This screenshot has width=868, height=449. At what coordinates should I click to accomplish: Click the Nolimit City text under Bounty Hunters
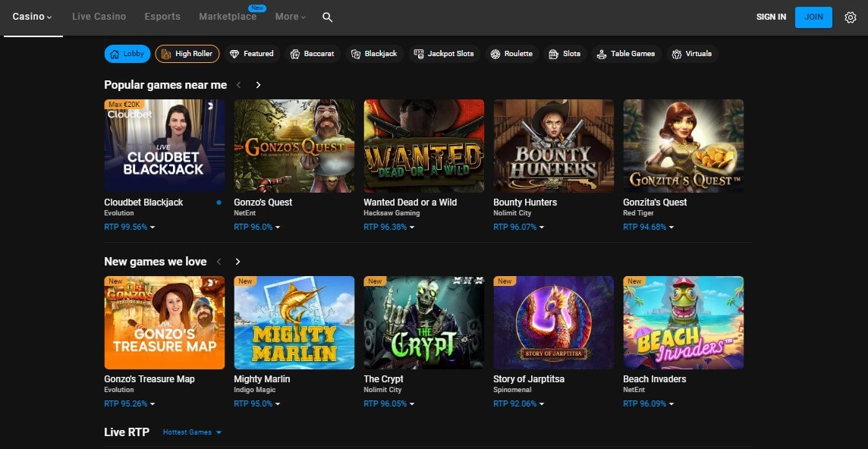512,213
